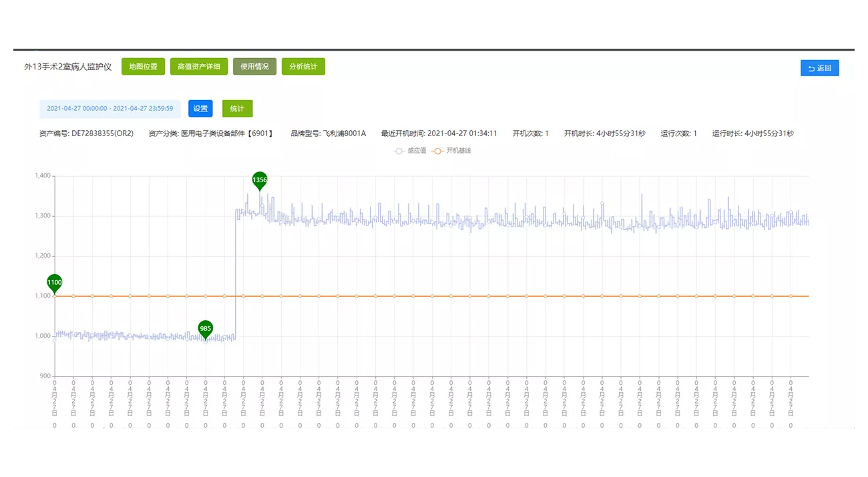Click the 资产编号 DE72838355(OR2) text
Screen dimensions: 868x477
click(87, 133)
